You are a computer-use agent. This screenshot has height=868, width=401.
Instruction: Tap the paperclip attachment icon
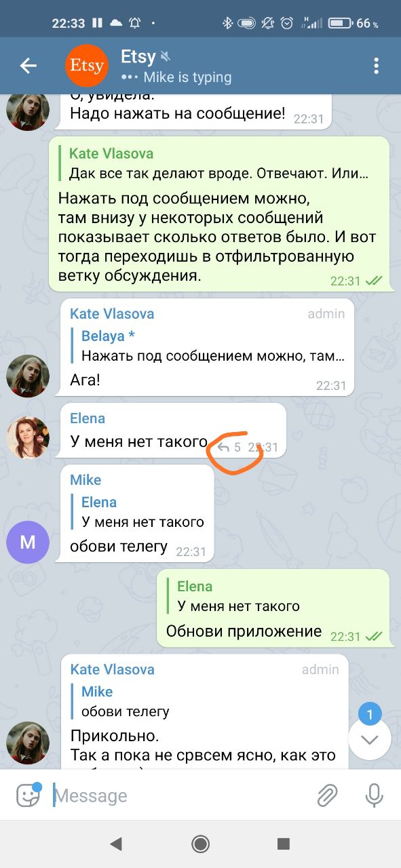coord(328,795)
